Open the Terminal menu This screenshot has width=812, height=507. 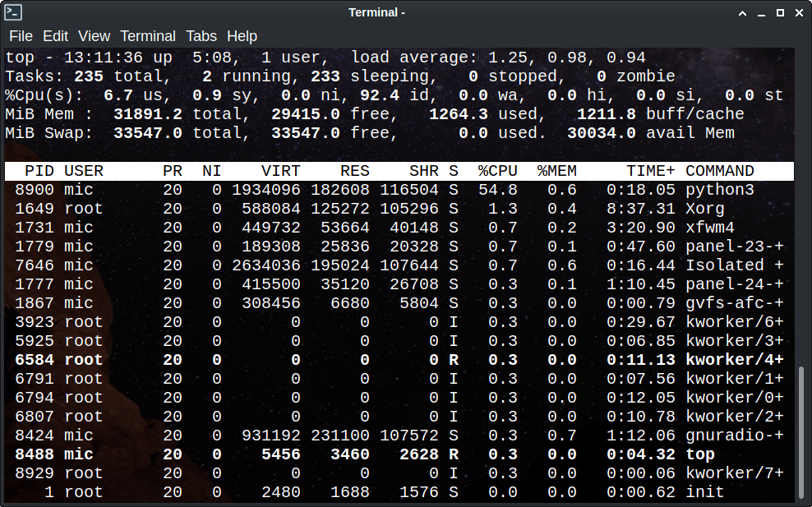tap(148, 36)
